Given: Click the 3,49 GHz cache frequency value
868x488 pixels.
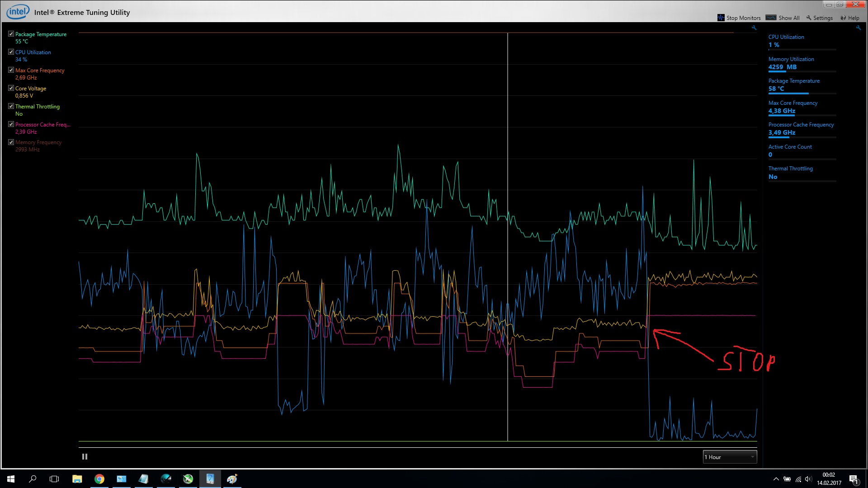Looking at the screenshot, I should click(x=782, y=132).
